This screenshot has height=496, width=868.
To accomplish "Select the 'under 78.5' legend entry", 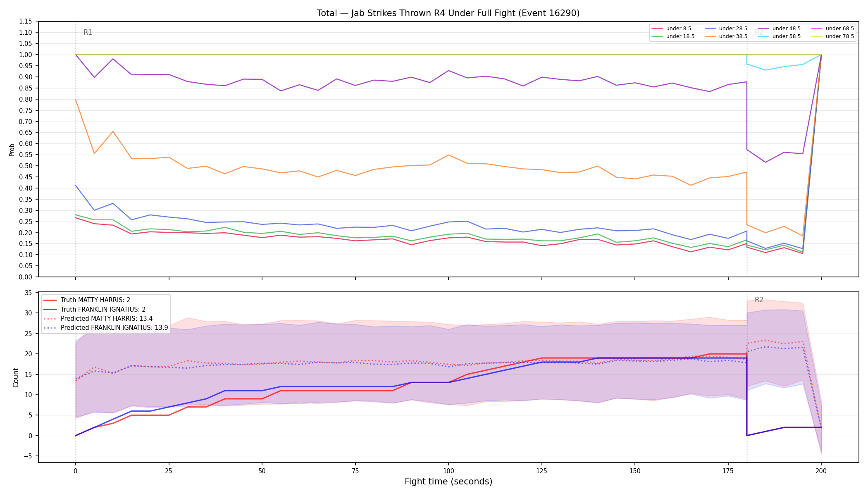I will coord(832,36).
